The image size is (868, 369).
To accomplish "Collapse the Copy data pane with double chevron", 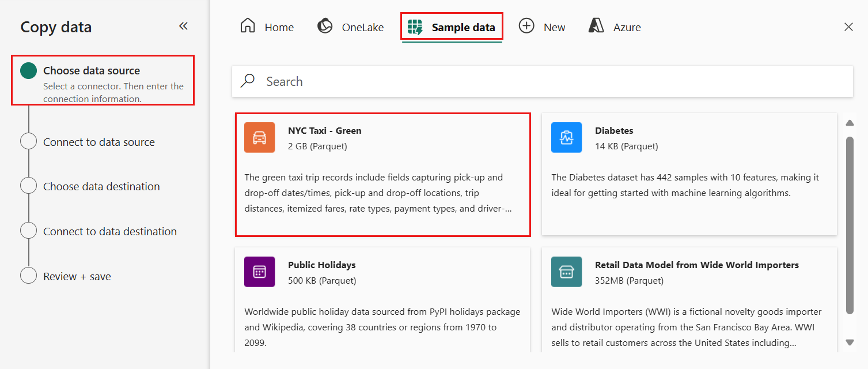I will pyautogui.click(x=183, y=26).
